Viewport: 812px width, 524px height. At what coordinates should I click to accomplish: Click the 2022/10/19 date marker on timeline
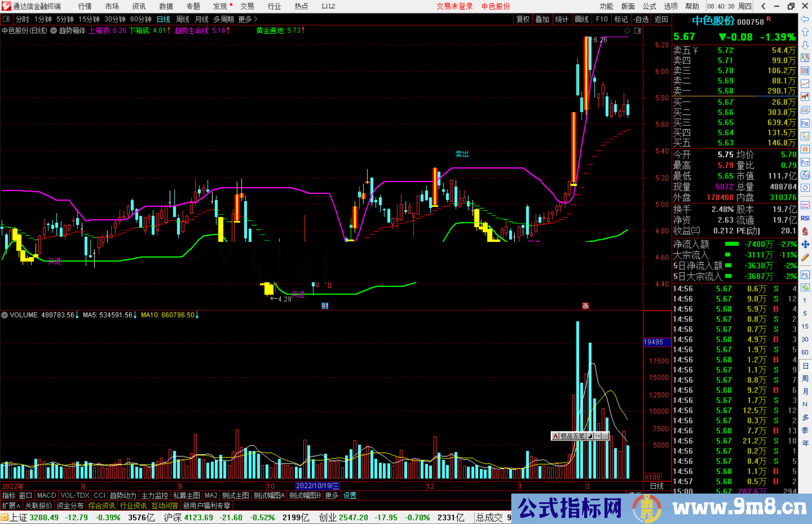pos(318,486)
